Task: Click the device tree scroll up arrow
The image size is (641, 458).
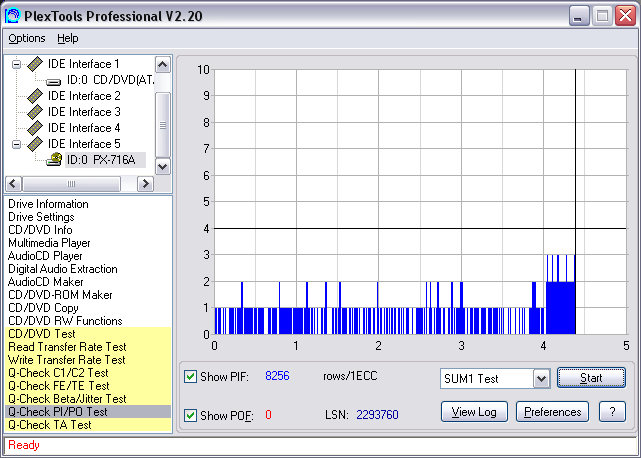Action: pyautogui.click(x=163, y=65)
